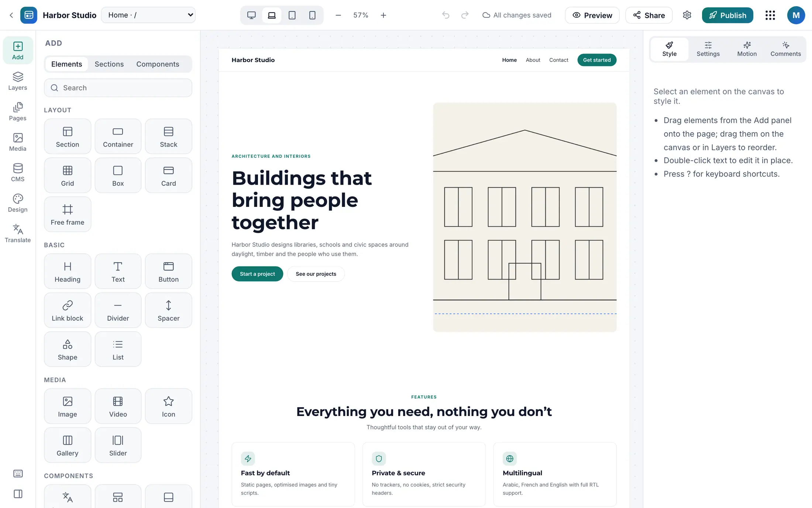Add a Stack element

169,136
